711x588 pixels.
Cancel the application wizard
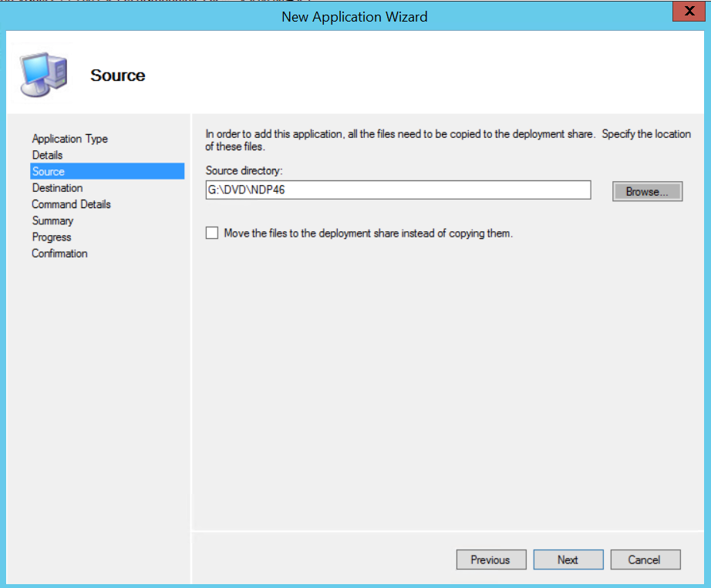tap(645, 559)
